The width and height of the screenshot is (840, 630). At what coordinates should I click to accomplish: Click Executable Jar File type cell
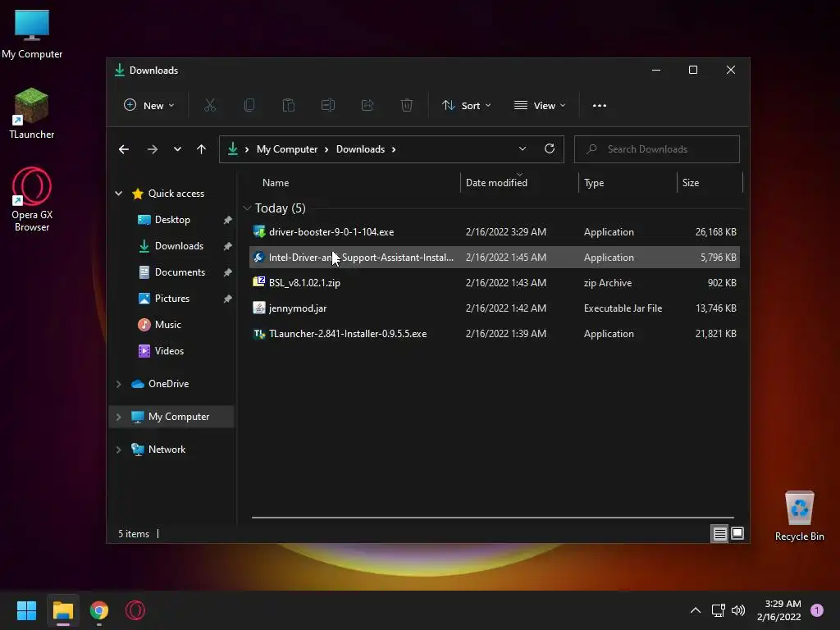623,308
